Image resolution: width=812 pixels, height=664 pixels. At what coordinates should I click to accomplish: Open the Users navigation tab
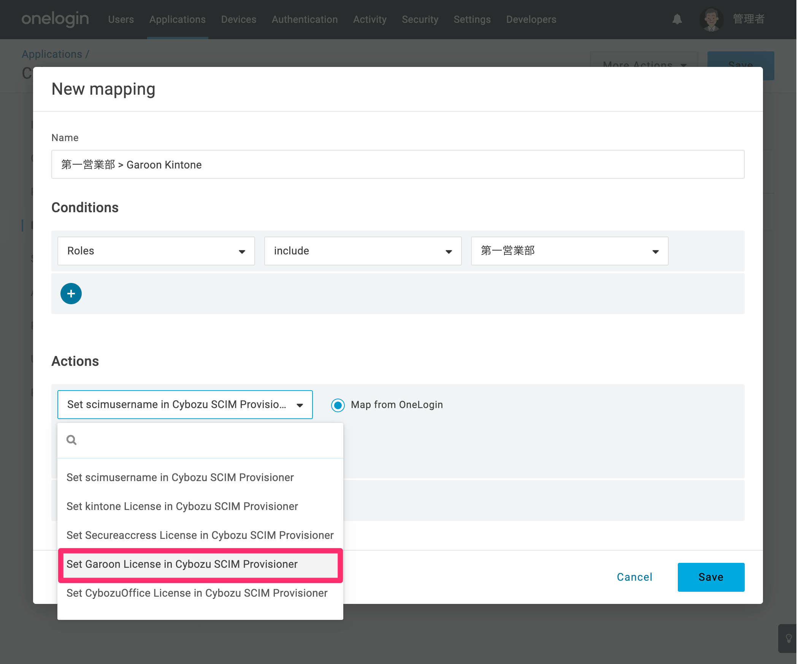[121, 19]
